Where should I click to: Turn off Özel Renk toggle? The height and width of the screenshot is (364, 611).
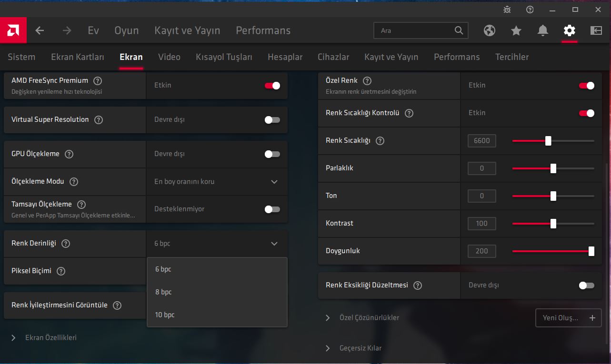(587, 86)
